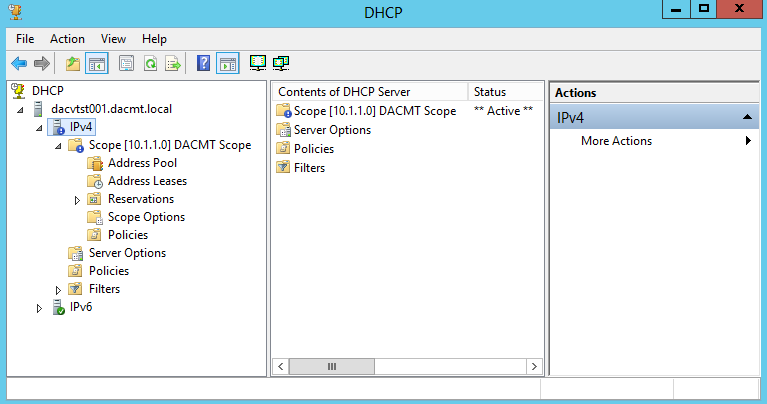The height and width of the screenshot is (404, 767).
Task: Open the File menu
Action: tap(25, 39)
